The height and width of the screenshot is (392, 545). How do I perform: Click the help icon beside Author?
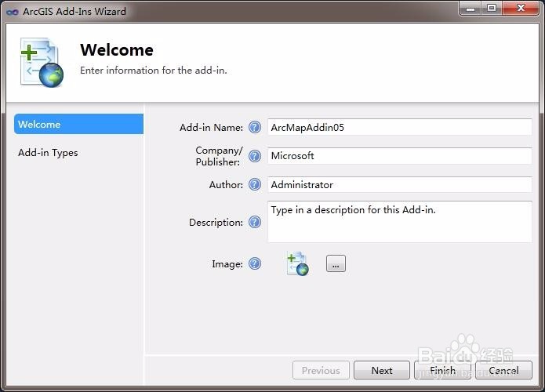coord(255,184)
